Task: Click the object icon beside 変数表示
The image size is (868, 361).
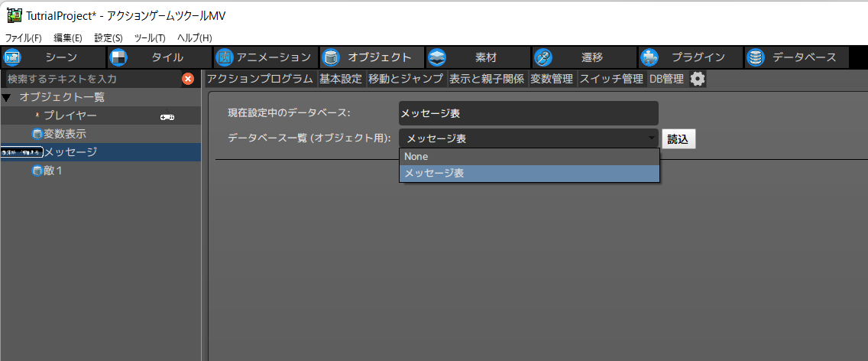Action: [37, 134]
